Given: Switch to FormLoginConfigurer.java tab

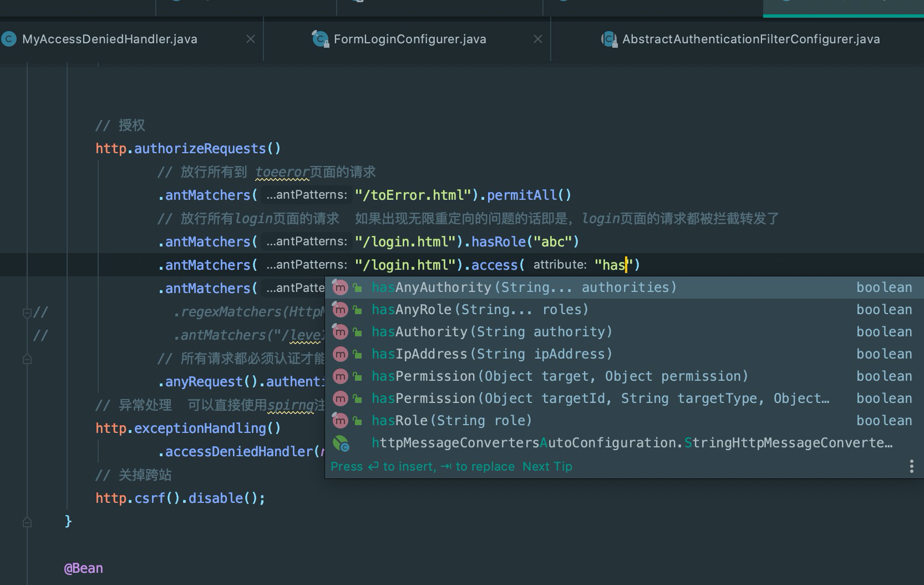Looking at the screenshot, I should (x=409, y=39).
